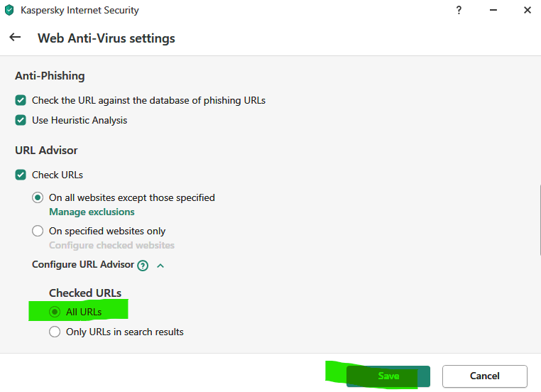Choose On specified websites only
Screen dimensions: 541x392
(38, 232)
